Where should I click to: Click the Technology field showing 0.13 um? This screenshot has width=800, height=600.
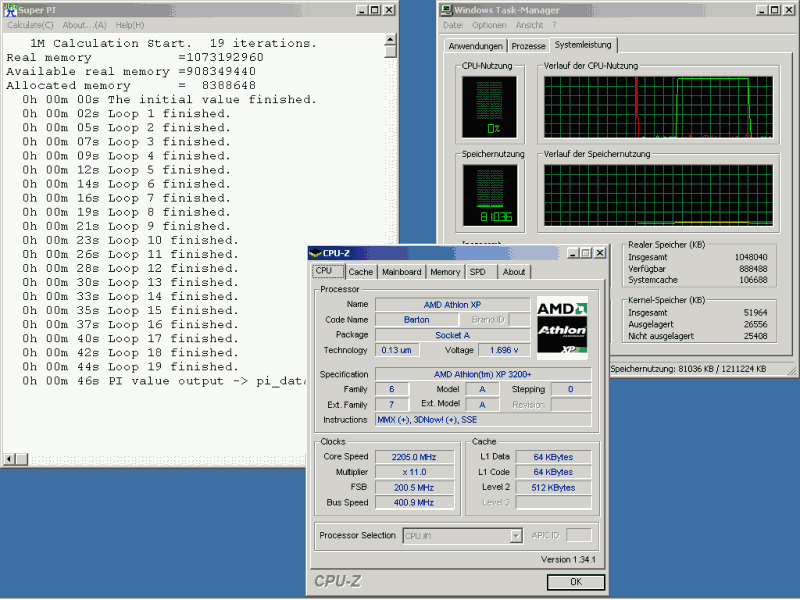(397, 350)
